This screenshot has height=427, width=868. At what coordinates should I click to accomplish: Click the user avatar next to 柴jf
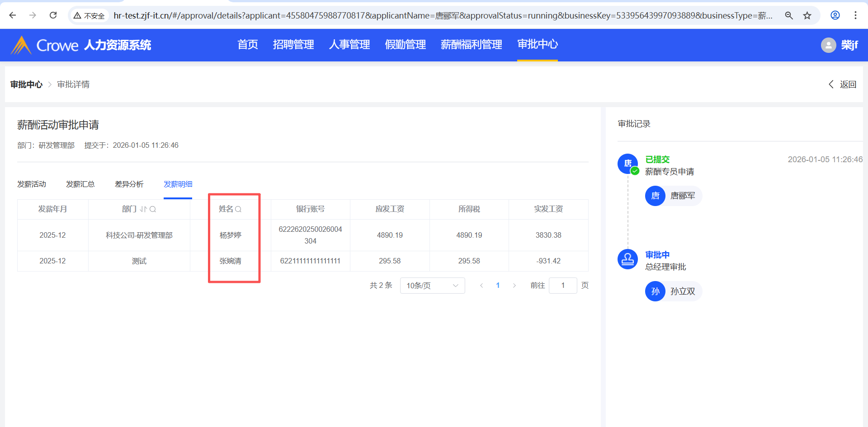[x=828, y=45]
